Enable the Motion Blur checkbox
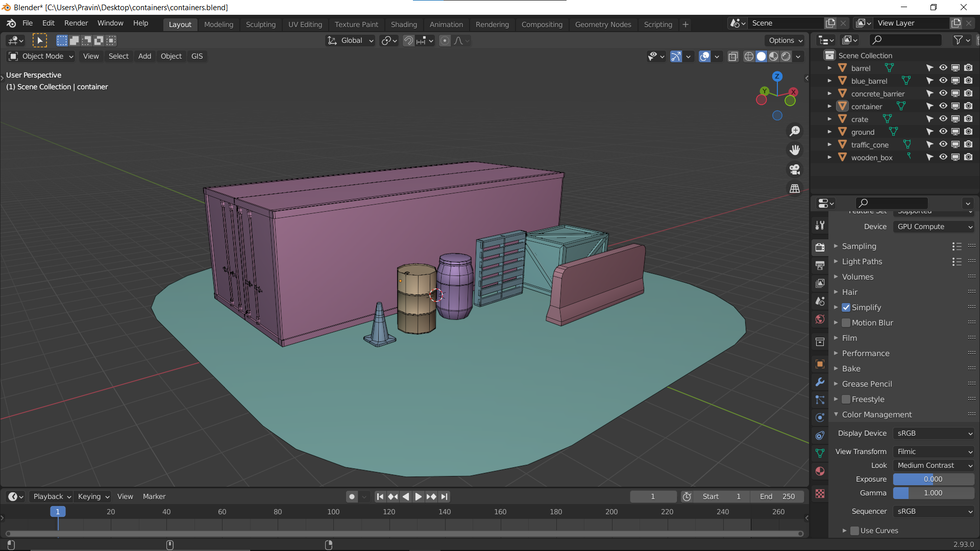This screenshot has width=980, height=551. (x=846, y=322)
